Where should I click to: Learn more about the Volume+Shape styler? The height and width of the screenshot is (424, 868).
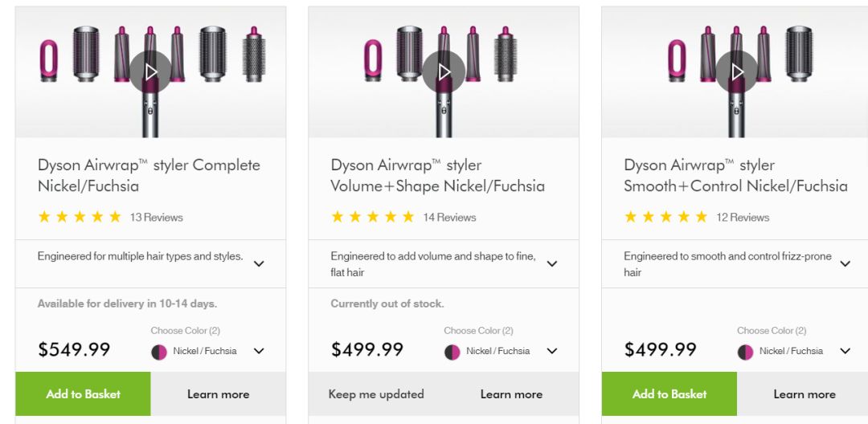(511, 394)
